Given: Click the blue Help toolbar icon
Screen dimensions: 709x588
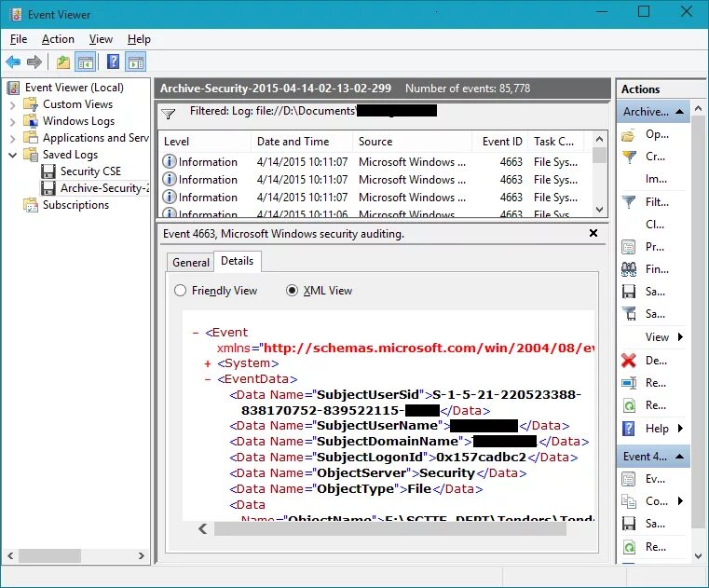Looking at the screenshot, I should 113,62.
